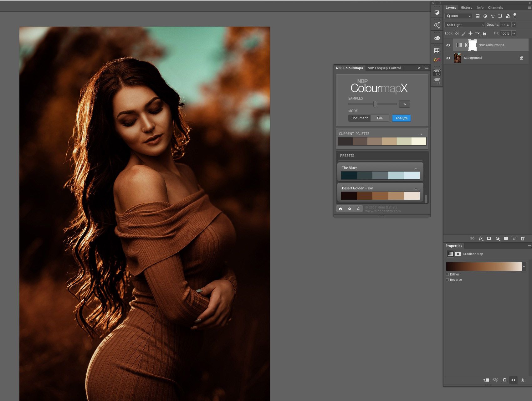Enable the Reverse checkbox
Screen dimensions: 532x401
pyautogui.click(x=447, y=280)
